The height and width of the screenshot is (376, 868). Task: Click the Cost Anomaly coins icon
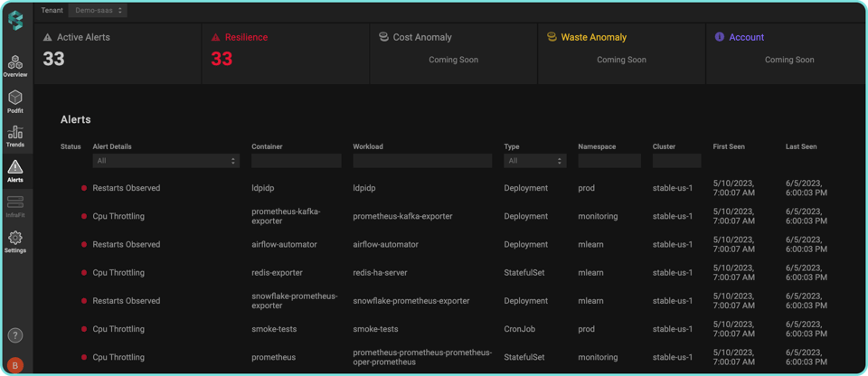[x=383, y=37]
